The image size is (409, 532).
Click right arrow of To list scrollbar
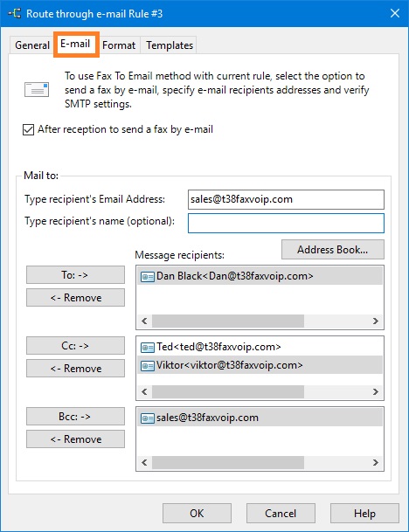tap(376, 321)
